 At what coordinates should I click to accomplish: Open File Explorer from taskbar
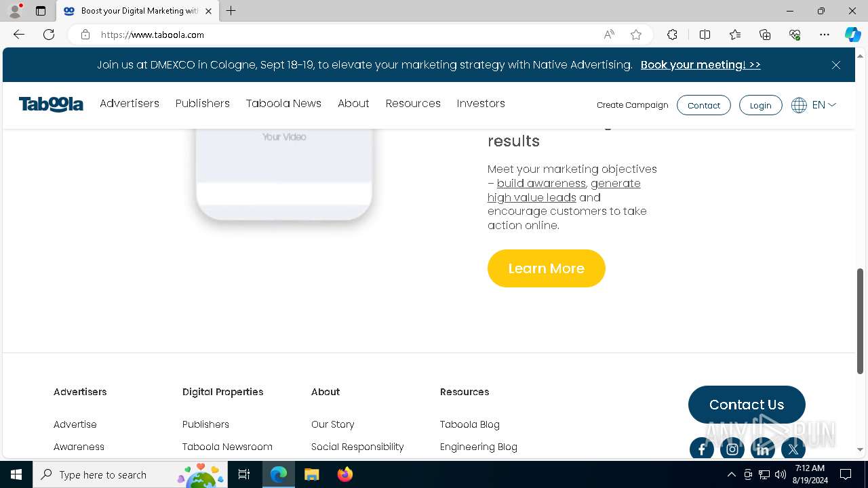click(311, 474)
